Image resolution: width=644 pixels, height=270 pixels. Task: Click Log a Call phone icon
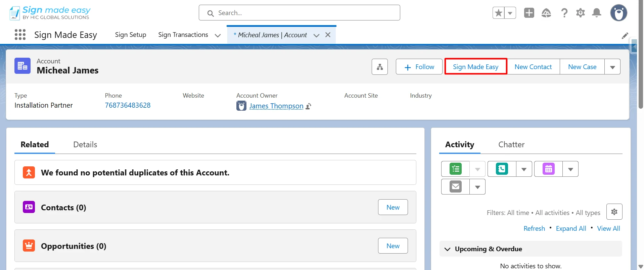point(502,169)
